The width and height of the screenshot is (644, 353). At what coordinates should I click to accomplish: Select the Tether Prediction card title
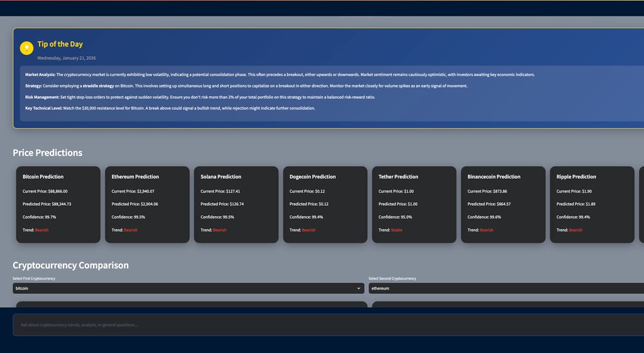398,177
